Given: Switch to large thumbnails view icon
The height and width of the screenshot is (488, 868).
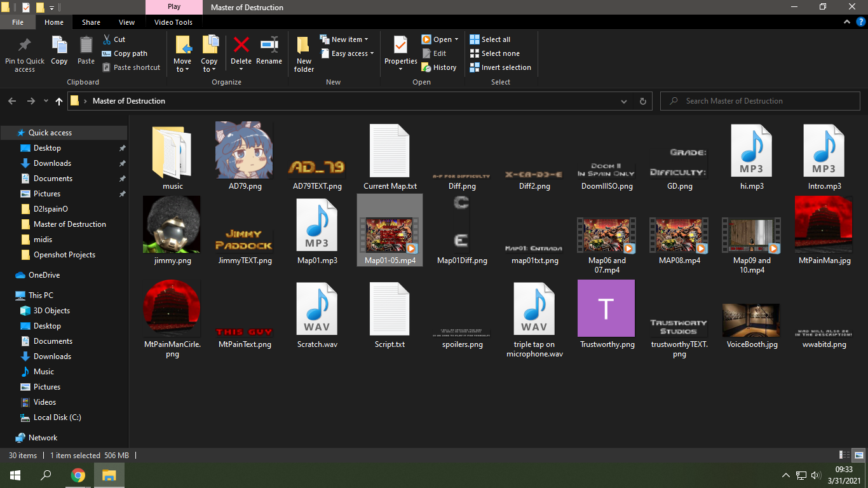Looking at the screenshot, I should [858, 455].
